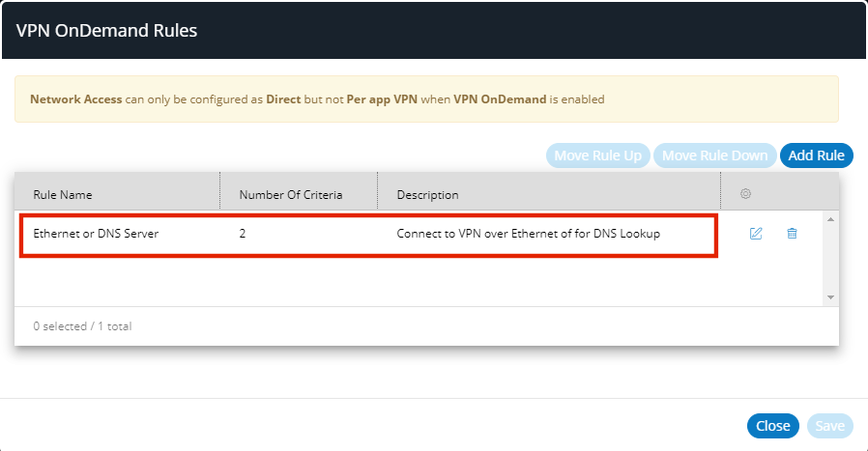This screenshot has width=868, height=451.
Task: Click the vertical scrollbar track in the rules table
Action: click(x=830, y=261)
